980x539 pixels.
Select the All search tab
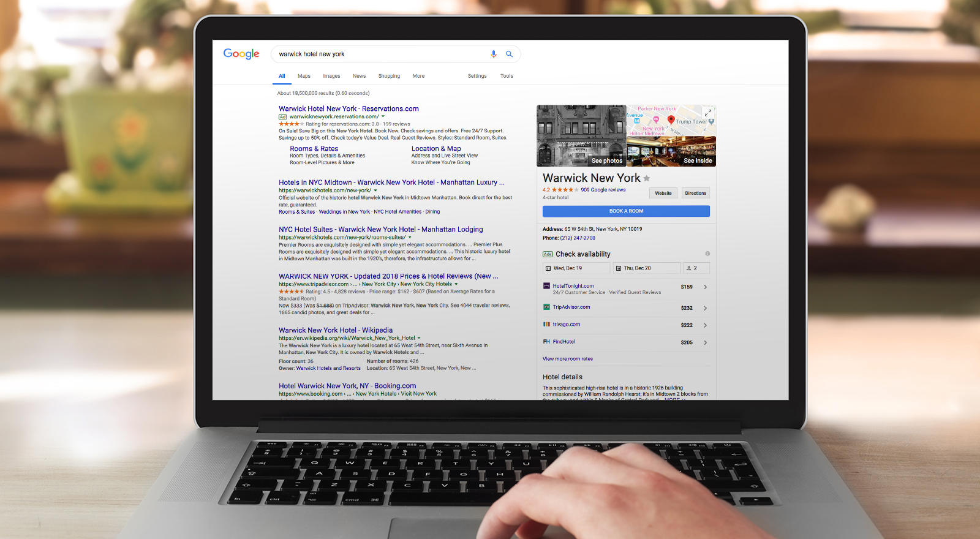pyautogui.click(x=282, y=76)
